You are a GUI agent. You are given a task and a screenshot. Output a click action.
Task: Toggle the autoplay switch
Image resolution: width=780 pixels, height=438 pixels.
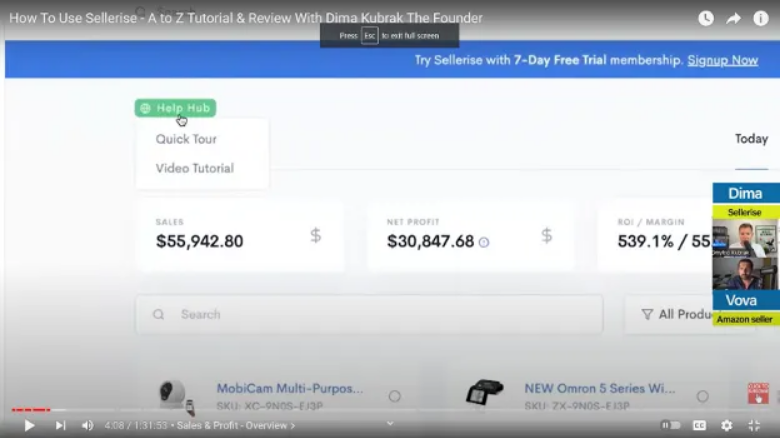671,425
